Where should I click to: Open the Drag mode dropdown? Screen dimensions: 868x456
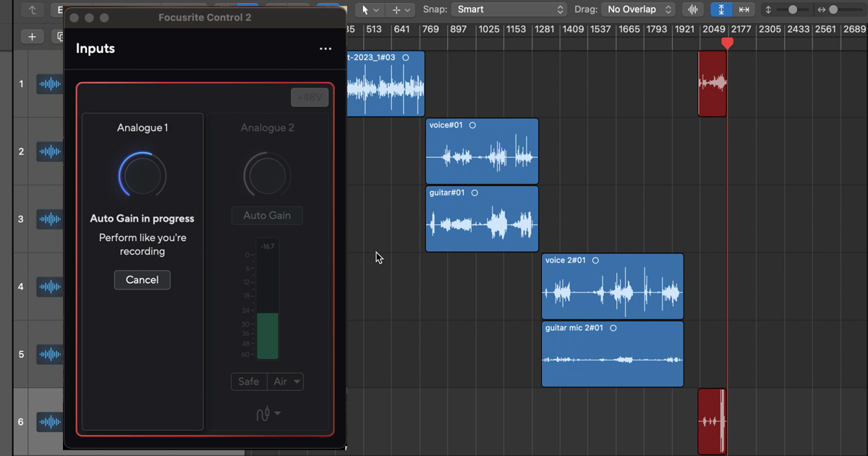click(x=637, y=9)
